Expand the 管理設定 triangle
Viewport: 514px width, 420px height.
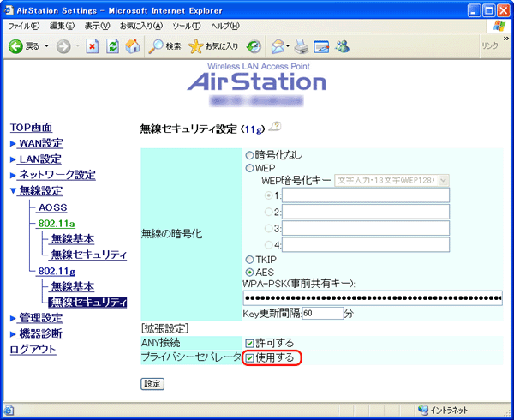click(x=13, y=318)
